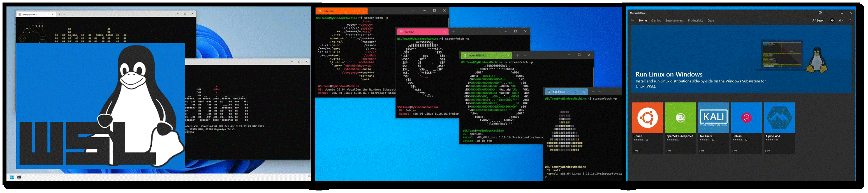Click 'Uptime: 1d 1h 54m' in openSUSE terminal
Screen dimensions: 868x193
(477, 141)
